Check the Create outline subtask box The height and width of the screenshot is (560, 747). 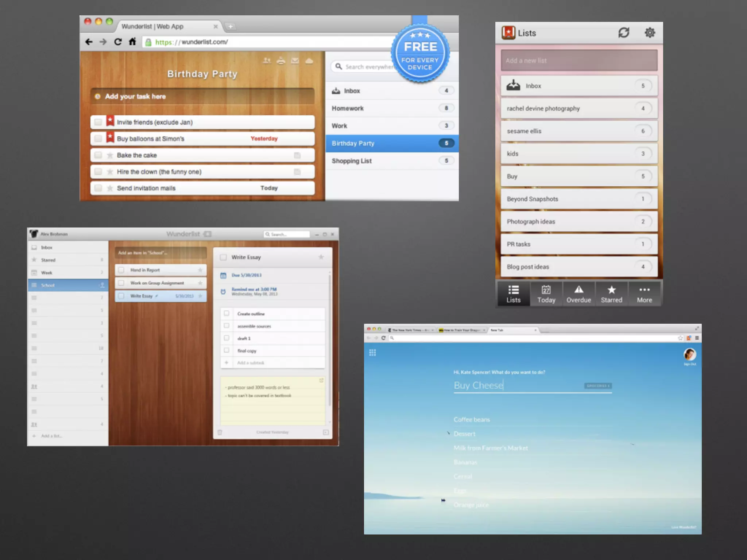[x=227, y=313]
